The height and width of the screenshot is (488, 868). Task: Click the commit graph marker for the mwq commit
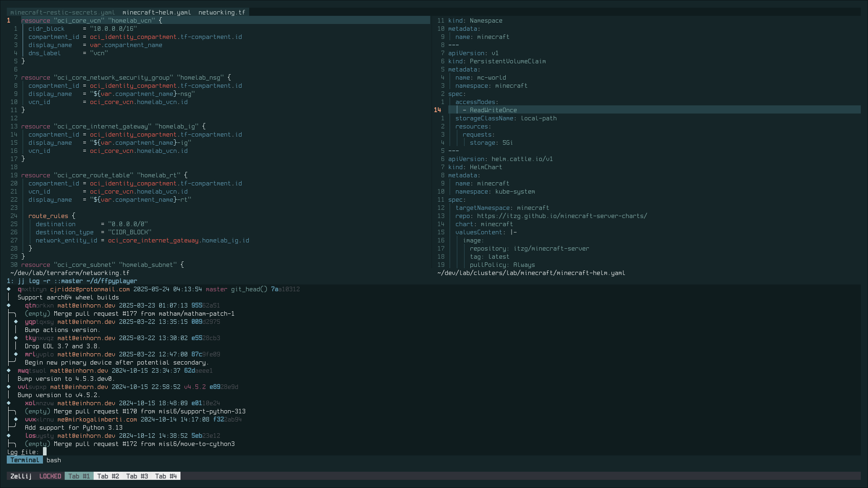point(8,370)
